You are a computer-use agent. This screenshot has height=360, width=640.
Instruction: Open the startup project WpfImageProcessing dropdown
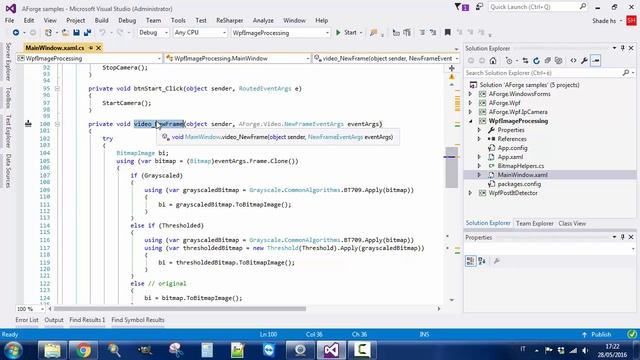(x=280, y=33)
